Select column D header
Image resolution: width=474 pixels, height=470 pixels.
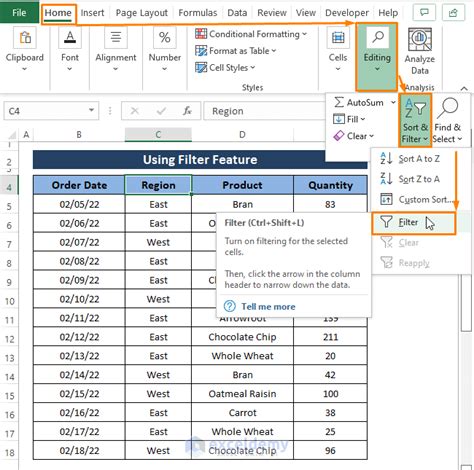(x=242, y=135)
